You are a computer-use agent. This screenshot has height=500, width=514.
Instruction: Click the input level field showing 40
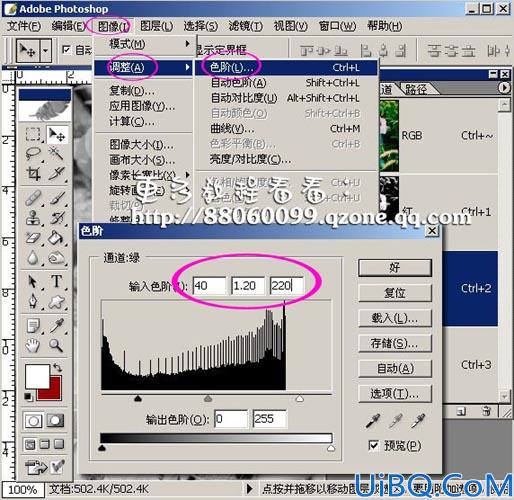point(209,286)
